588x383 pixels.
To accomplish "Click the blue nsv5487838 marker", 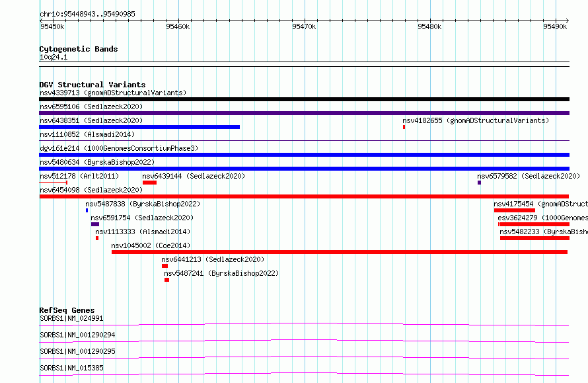I will (x=87, y=210).
